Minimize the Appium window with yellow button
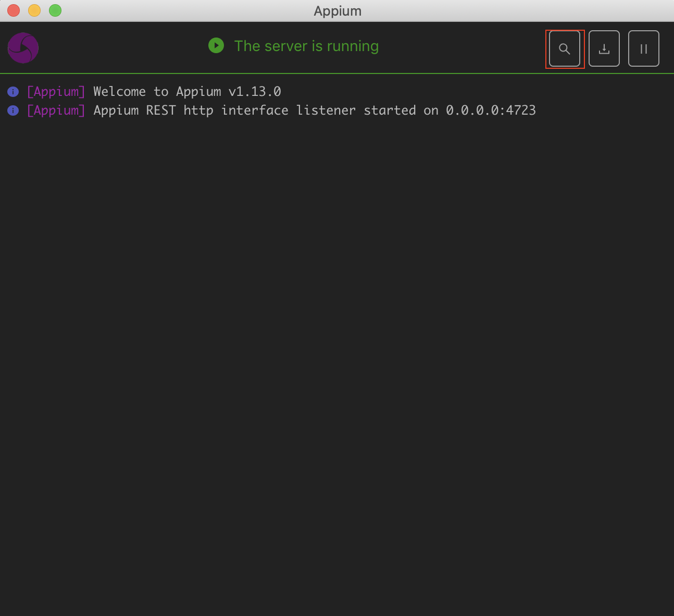 click(x=34, y=10)
